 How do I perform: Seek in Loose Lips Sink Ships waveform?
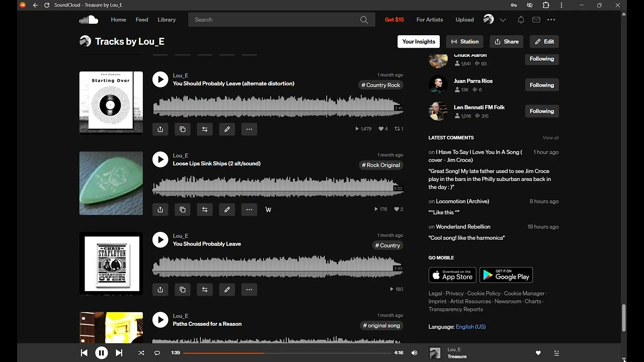tap(278, 188)
